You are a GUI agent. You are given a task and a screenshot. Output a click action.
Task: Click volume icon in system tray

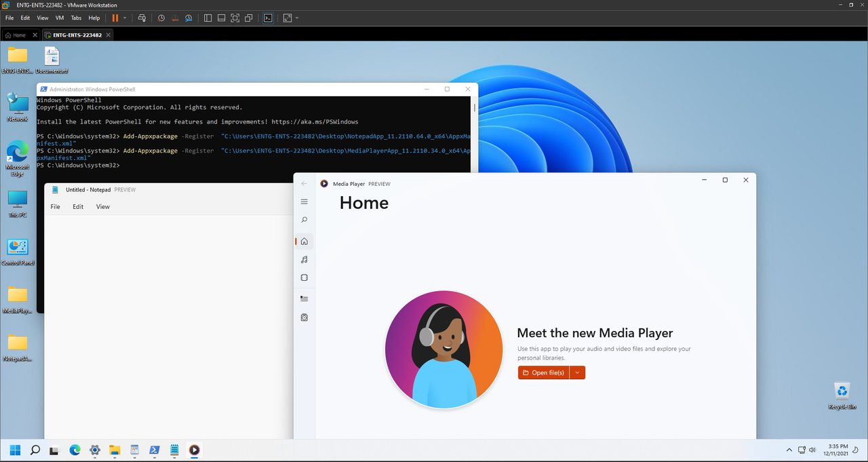812,450
